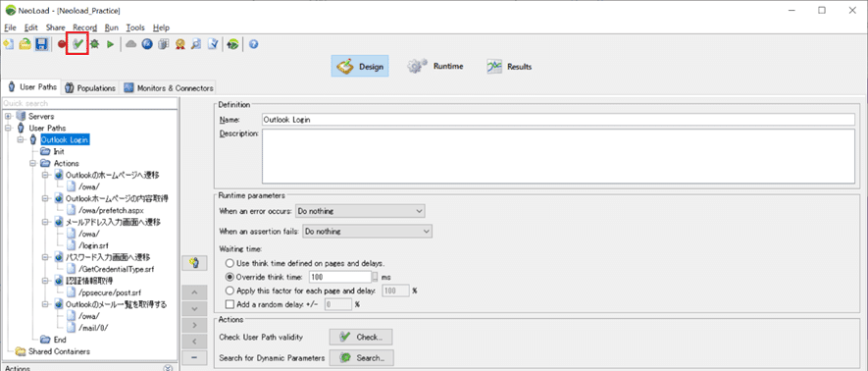868x371 pixels.
Task: Start recording with the red circle icon
Action: pos(62,45)
